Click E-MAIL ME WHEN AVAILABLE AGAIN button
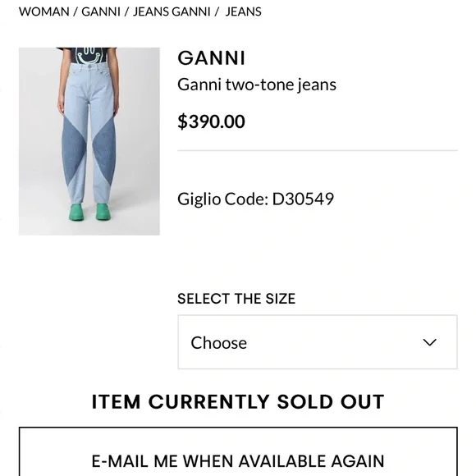Screen dimensions: 476x476 click(x=238, y=451)
